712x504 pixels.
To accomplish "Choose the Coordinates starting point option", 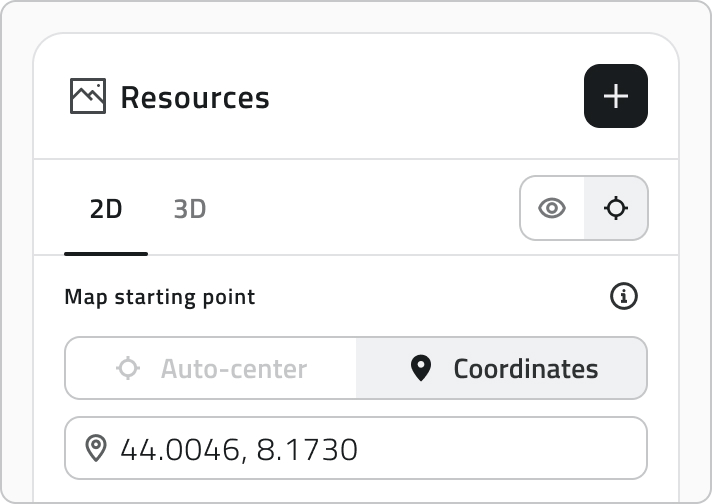I will coord(502,368).
